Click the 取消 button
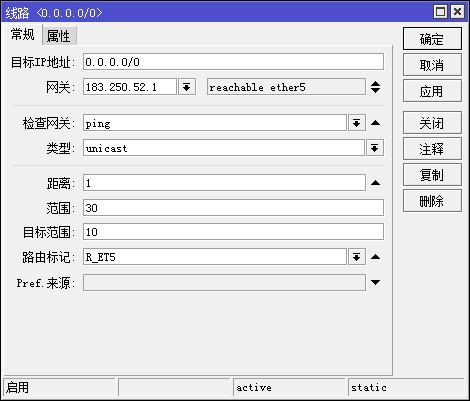470x401 pixels. point(432,65)
